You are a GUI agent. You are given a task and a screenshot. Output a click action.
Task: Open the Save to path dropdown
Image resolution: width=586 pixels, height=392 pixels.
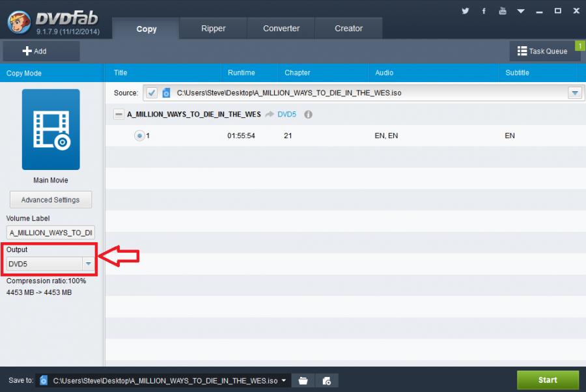point(284,380)
